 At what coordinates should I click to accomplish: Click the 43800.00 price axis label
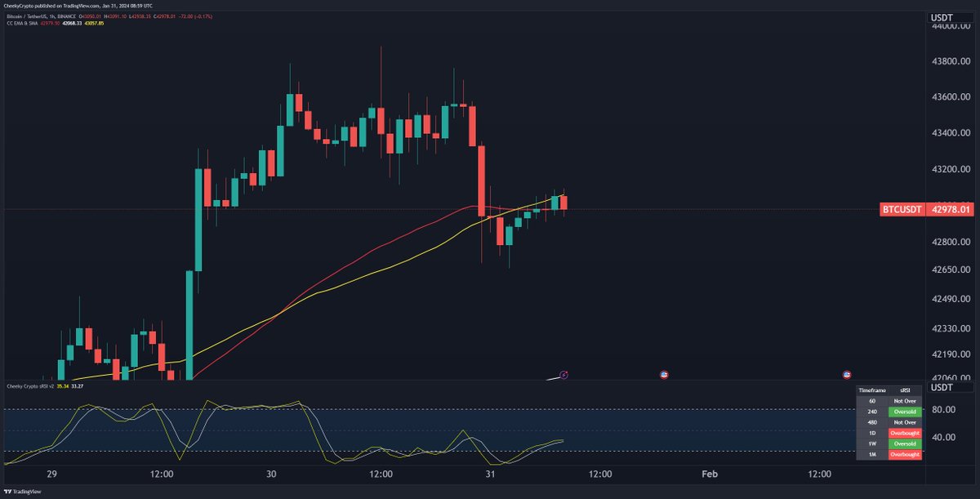click(951, 61)
